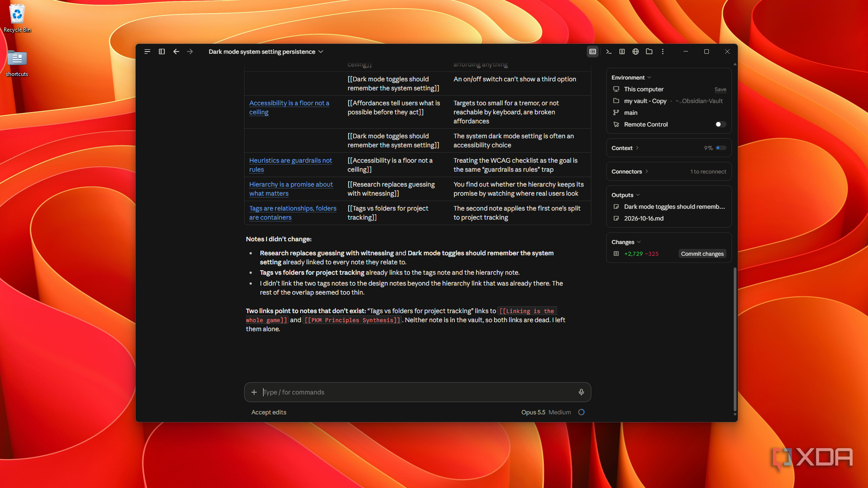Screen dimensions: 868x488
Task: Toggle the details side panel icon
Action: [593, 52]
